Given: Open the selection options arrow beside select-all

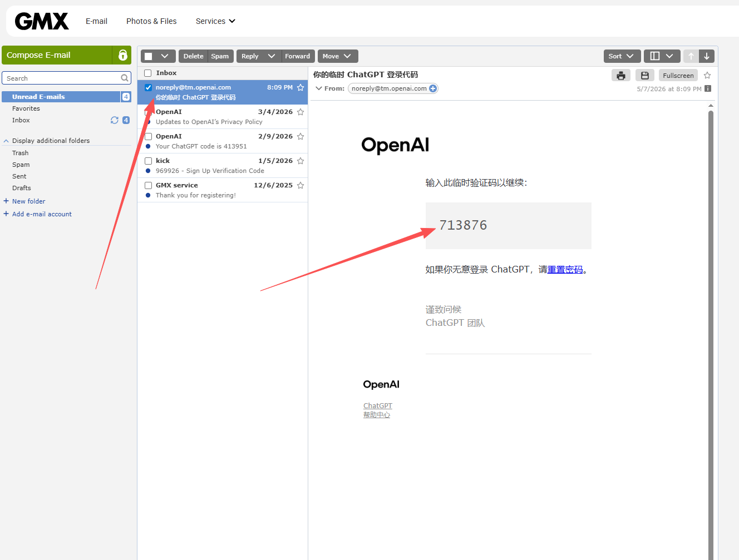Looking at the screenshot, I should click(165, 56).
